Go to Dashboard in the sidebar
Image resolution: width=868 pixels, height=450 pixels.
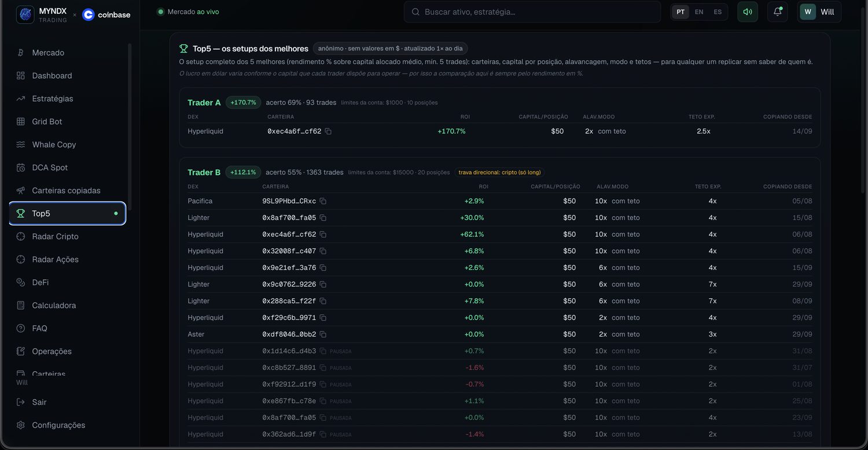(67, 76)
